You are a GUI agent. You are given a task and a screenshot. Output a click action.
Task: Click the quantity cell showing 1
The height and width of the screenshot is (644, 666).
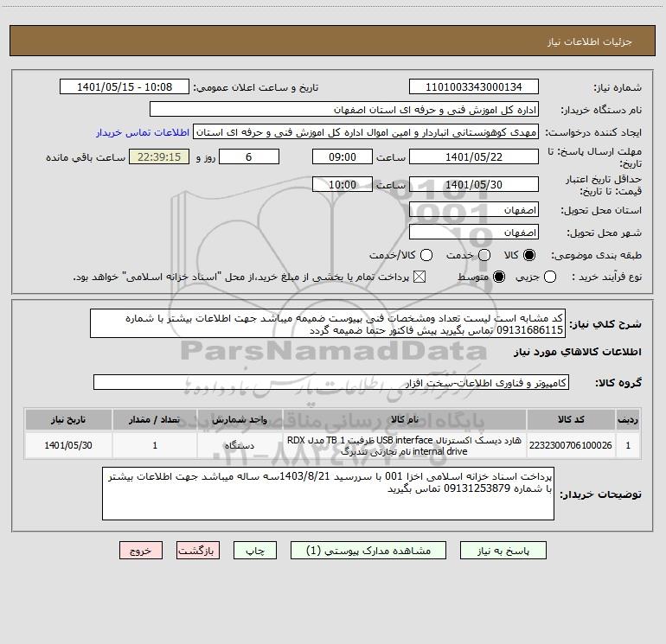point(155,445)
